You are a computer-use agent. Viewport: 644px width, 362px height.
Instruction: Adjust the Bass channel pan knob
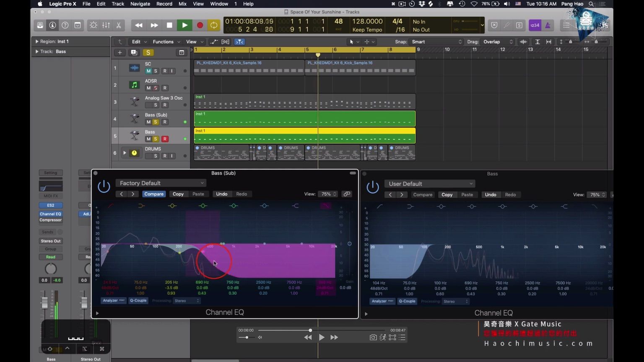coord(50,269)
